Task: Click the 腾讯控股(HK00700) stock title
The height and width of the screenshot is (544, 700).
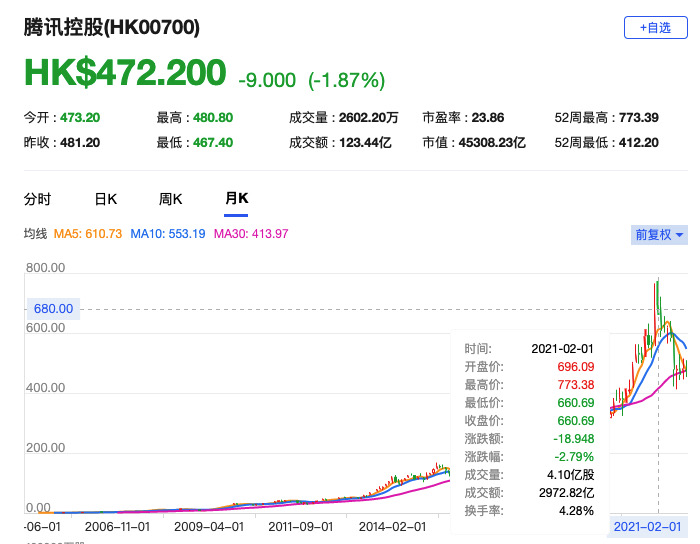Action: pyautogui.click(x=112, y=27)
